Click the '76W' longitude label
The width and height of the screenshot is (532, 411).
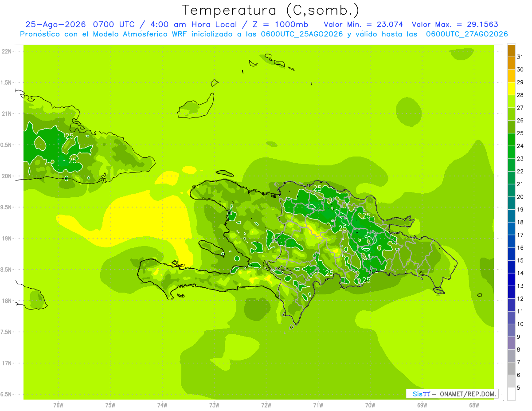pos(58,405)
